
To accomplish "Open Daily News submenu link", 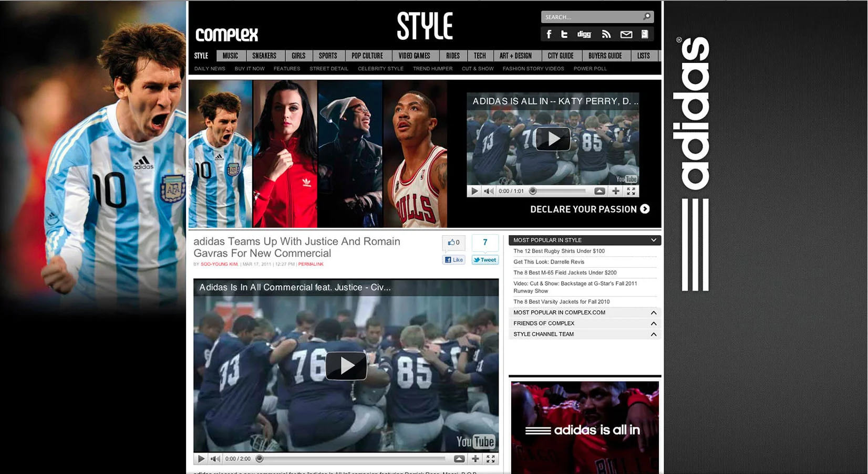I will click(210, 69).
